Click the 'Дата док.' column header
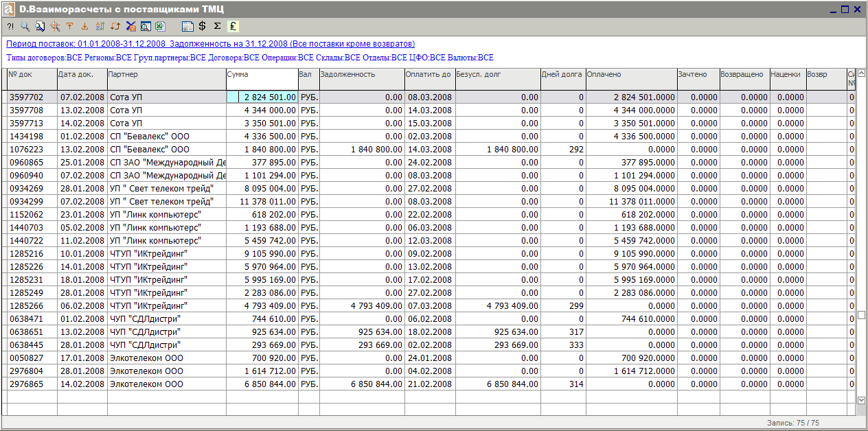This screenshot has width=868, height=431. point(82,79)
